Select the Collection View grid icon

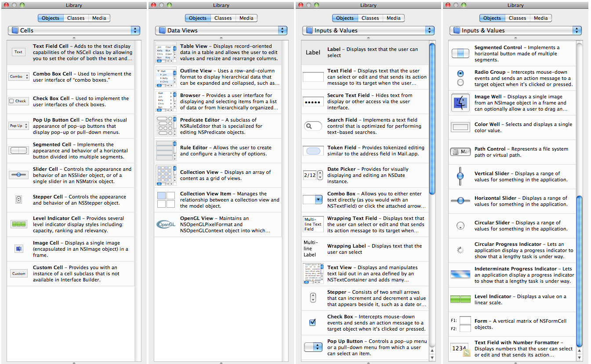(x=166, y=175)
